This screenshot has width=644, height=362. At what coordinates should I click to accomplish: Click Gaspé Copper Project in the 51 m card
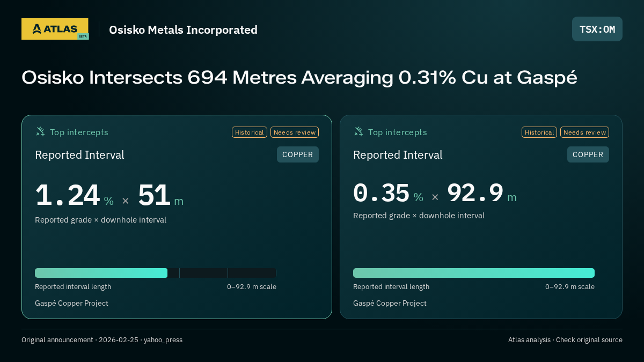tap(71, 304)
